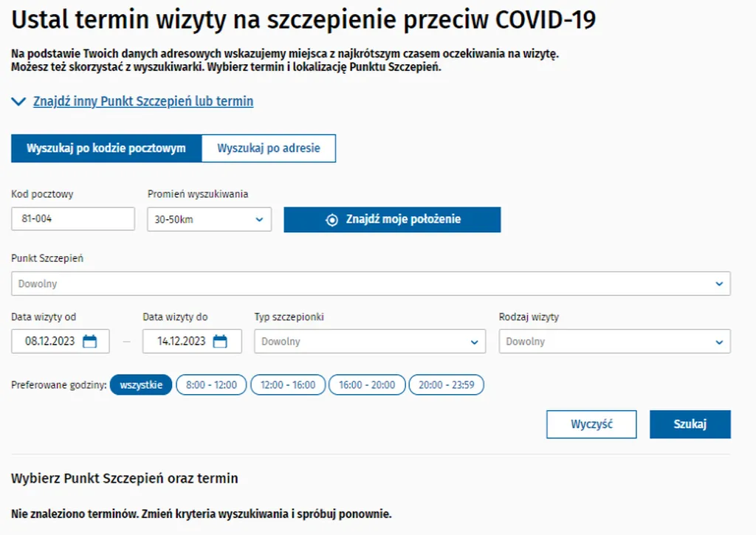Image resolution: width=756 pixels, height=535 pixels.
Task: Switch to Wyszukaj po kodzie pocztowym tab
Action: [x=106, y=148]
